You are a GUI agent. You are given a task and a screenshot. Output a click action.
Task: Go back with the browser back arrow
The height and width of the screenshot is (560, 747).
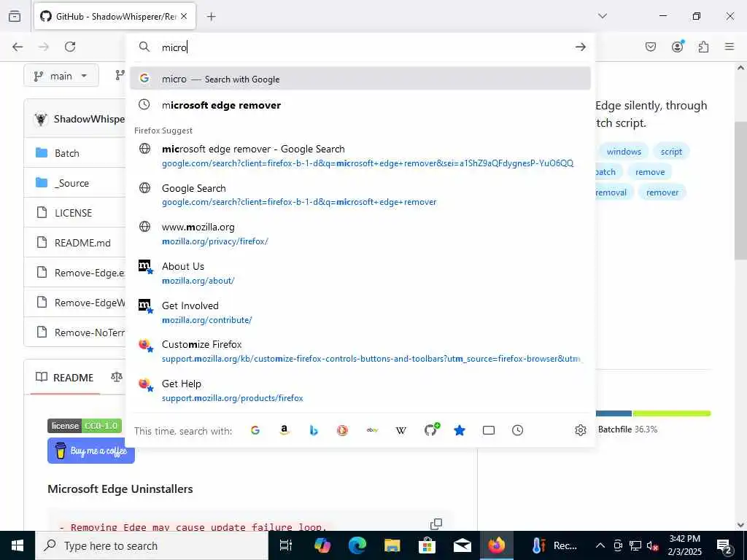pos(18,47)
